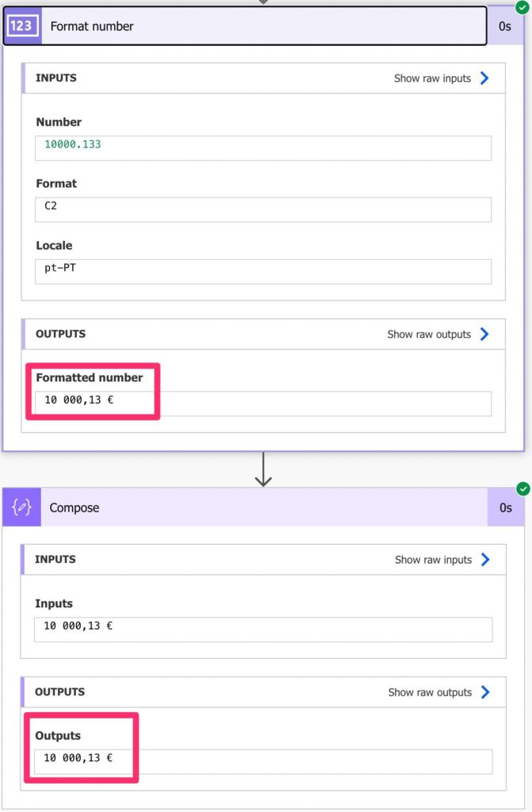This screenshot has width=532, height=812.
Task: Click the 0s duration badge on Compose
Action: pos(506,507)
